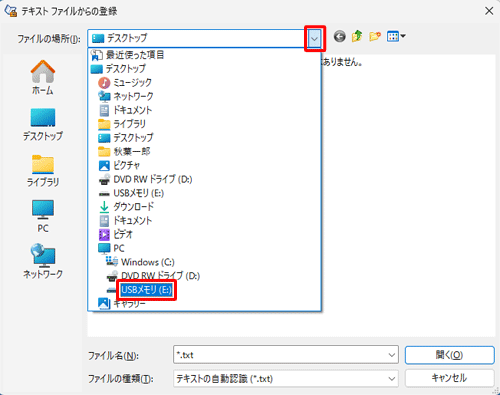
Task: Select ダウンロード in the location list
Action: click(205, 207)
